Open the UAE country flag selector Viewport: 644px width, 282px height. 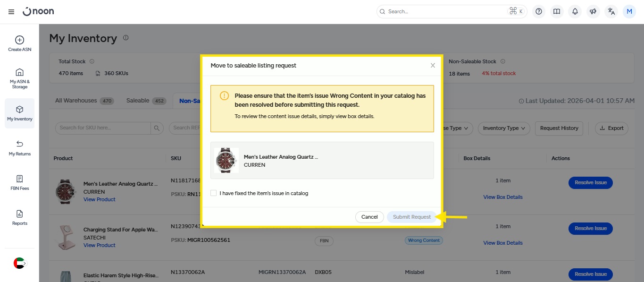[x=19, y=263]
